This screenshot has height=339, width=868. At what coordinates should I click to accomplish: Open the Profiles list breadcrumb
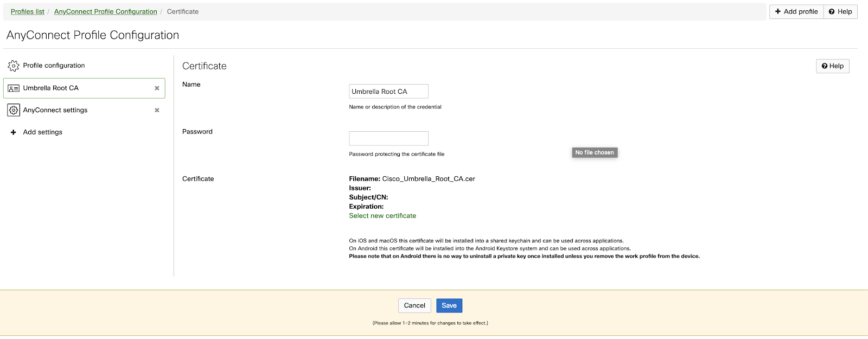click(28, 11)
